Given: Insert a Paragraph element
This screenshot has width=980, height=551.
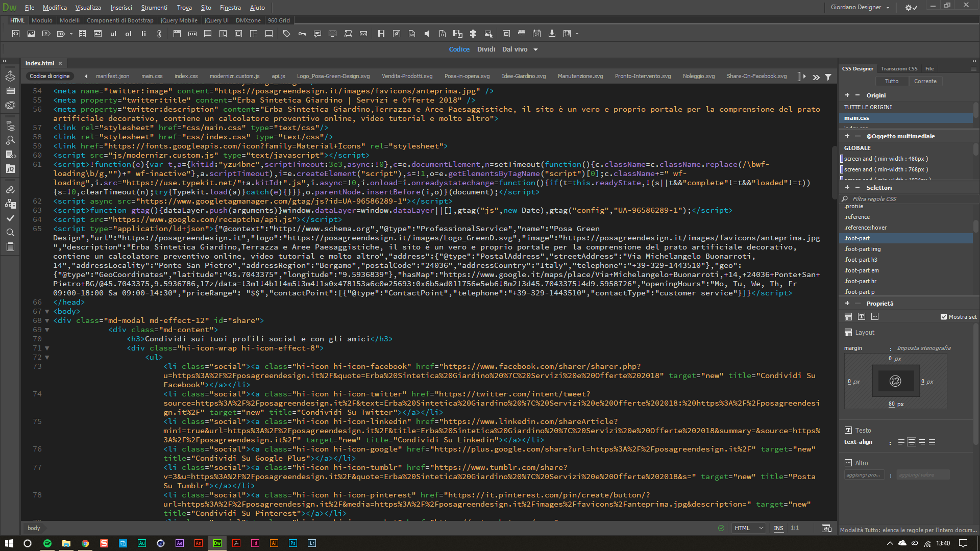Looking at the screenshot, I should click(x=46, y=34).
